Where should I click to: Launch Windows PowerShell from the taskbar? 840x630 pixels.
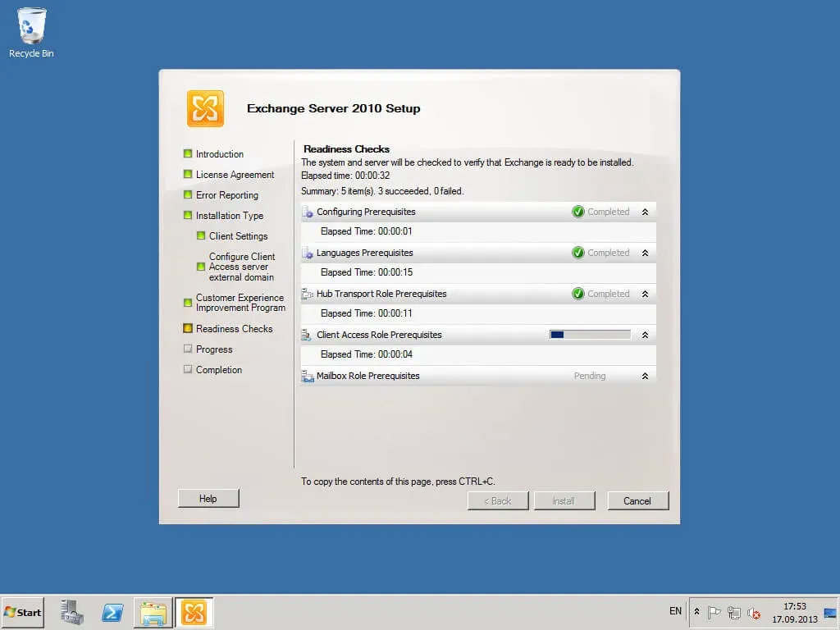[112, 612]
